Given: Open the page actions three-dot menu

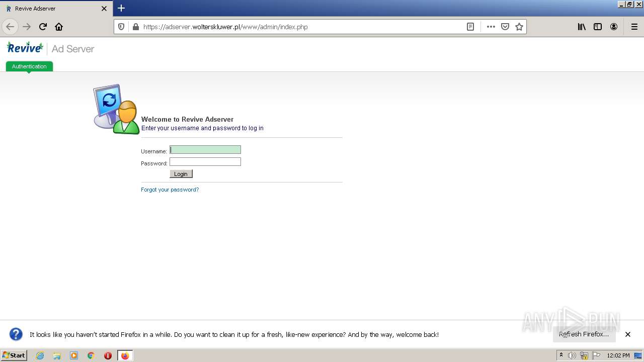Looking at the screenshot, I should (491, 27).
